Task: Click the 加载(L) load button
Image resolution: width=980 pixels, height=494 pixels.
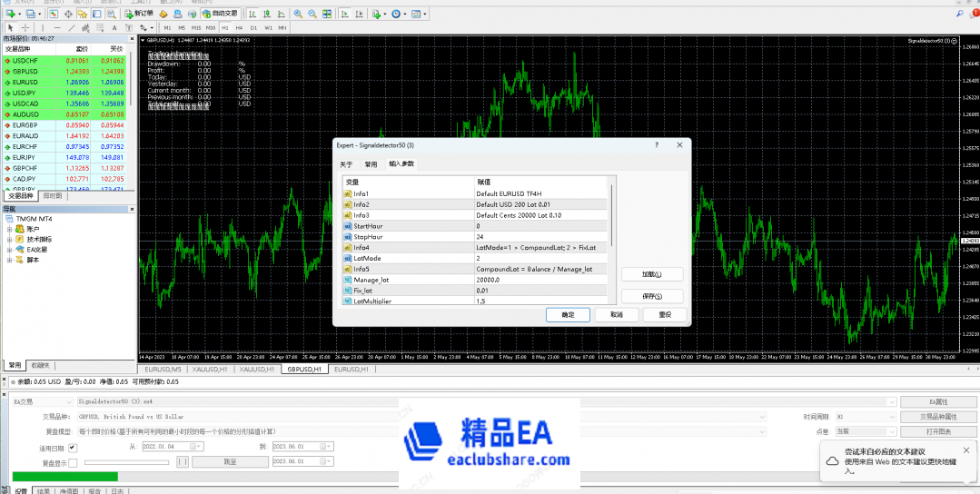Action: 651,274
